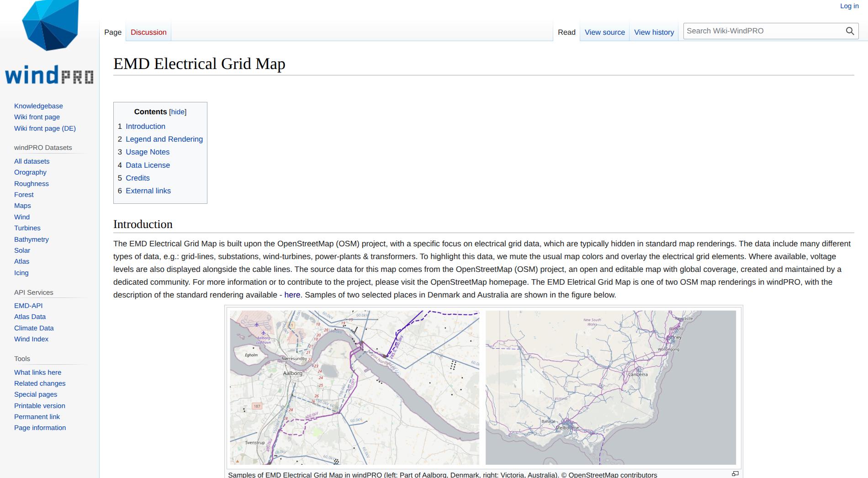Open Forest dataset page

tap(24, 195)
